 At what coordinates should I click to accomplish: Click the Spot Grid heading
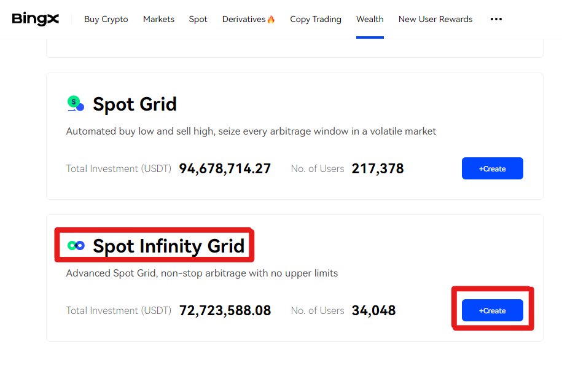(x=135, y=104)
